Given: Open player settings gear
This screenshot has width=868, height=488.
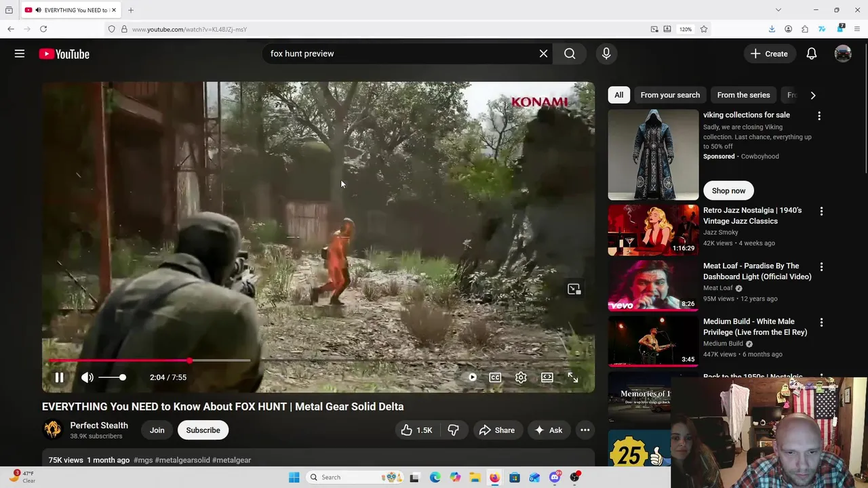Looking at the screenshot, I should (521, 378).
